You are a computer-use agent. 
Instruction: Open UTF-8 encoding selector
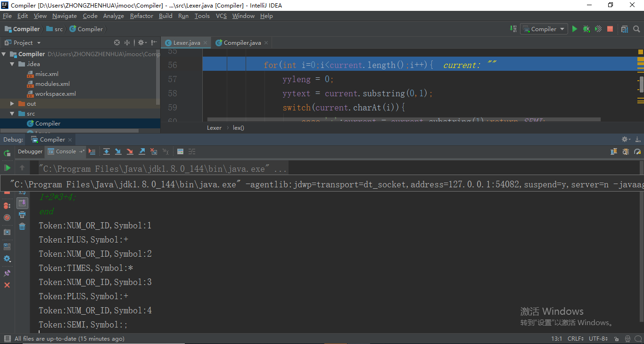click(x=598, y=338)
